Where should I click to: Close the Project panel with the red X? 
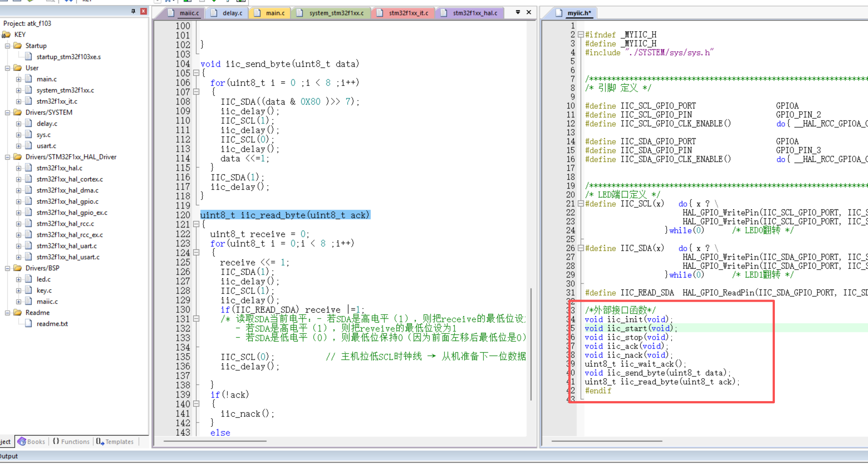pyautogui.click(x=144, y=11)
